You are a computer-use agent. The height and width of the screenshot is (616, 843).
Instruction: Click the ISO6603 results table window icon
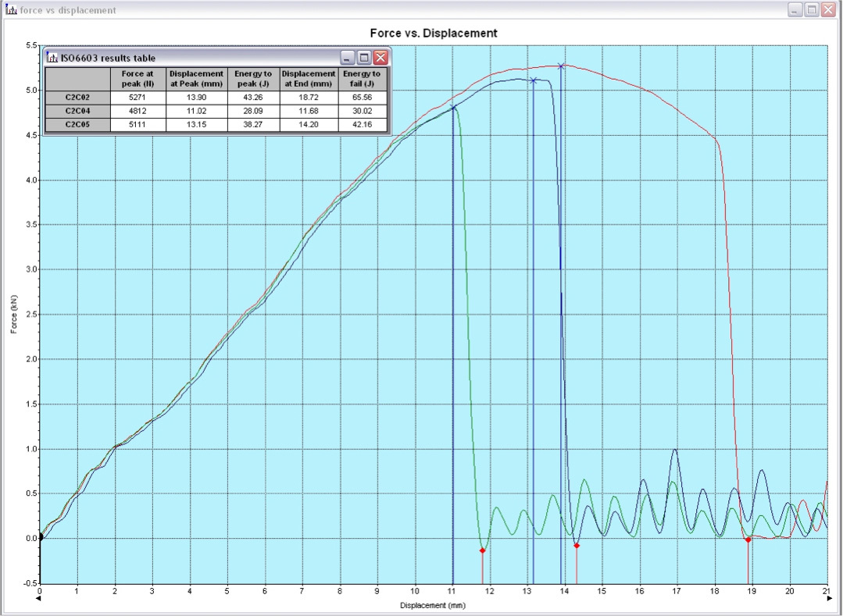(x=53, y=58)
